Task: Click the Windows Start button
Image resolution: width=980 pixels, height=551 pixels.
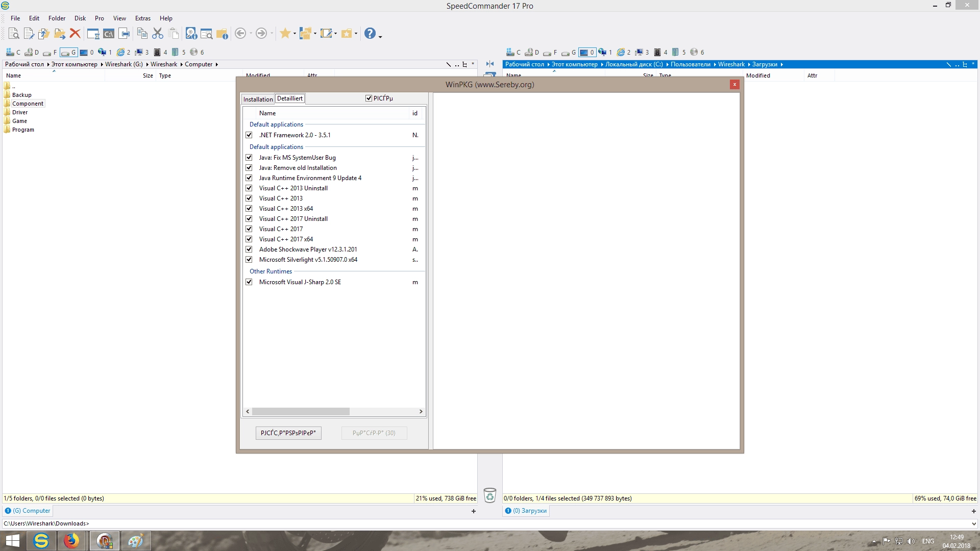Action: 12,541
